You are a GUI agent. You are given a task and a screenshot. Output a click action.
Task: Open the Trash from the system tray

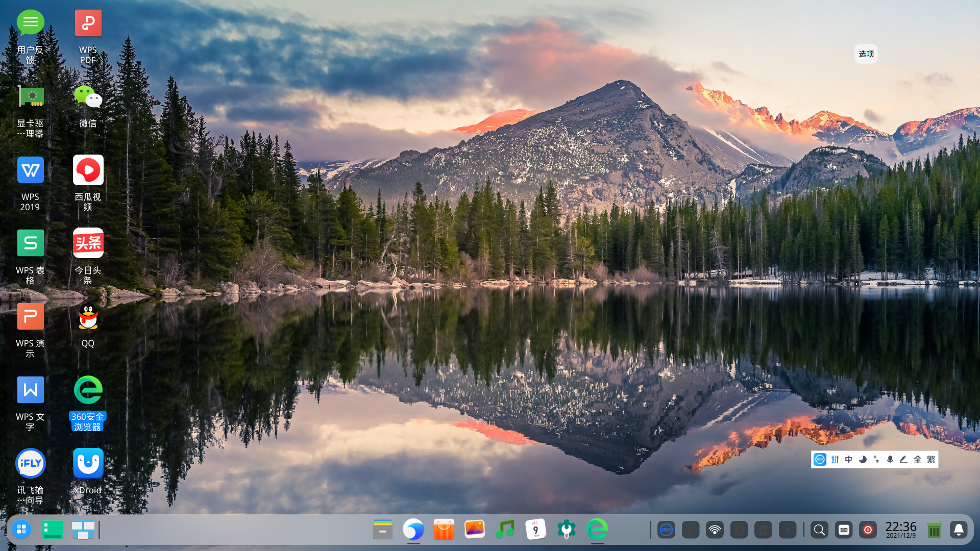pyautogui.click(x=934, y=530)
